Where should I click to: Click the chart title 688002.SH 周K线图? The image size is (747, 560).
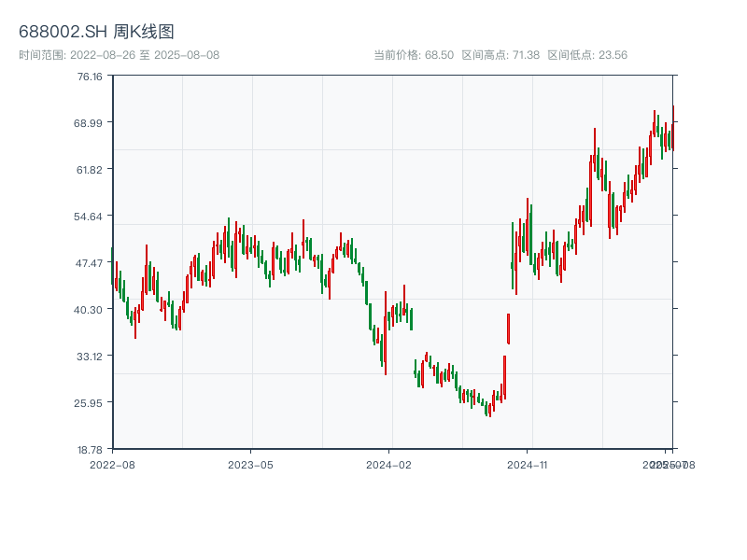coord(96,33)
